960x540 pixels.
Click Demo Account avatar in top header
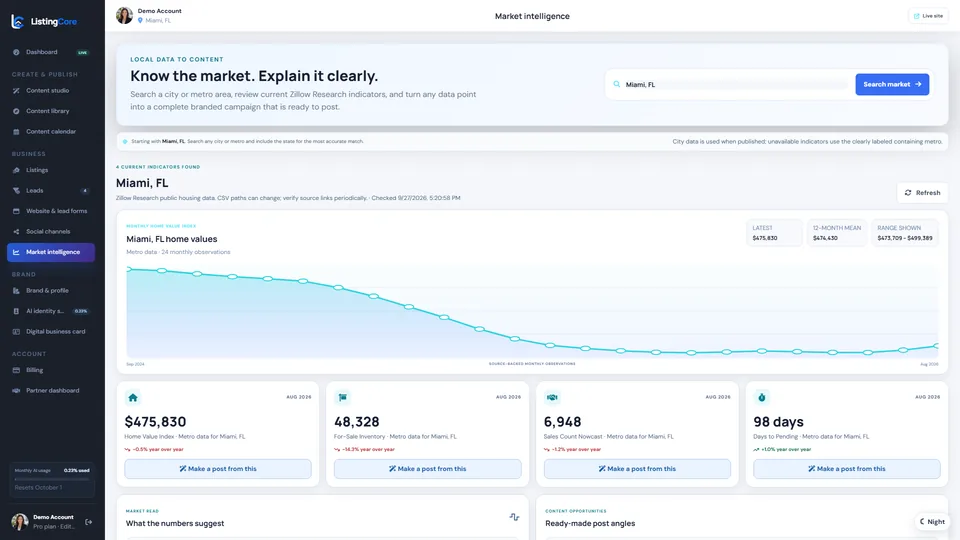click(124, 15)
